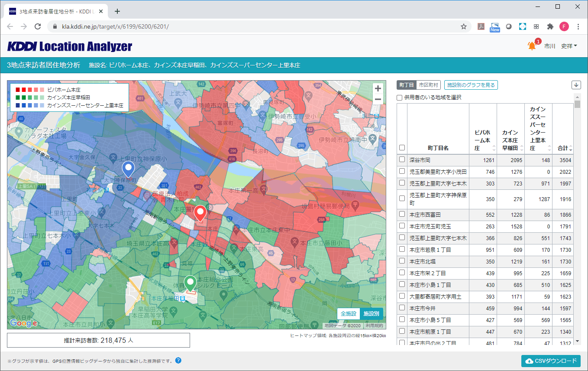Select the 大里郡寄居町大字用土 row name
Screen dimensions: 588x371
pos(435,296)
